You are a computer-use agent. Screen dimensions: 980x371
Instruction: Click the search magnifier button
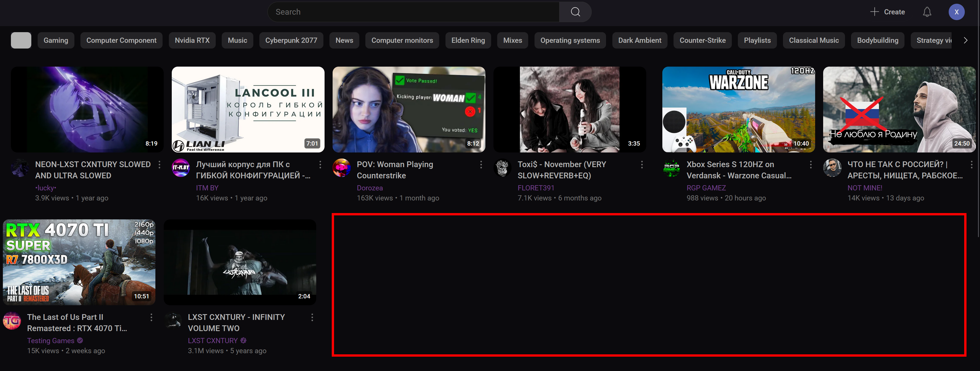click(575, 12)
